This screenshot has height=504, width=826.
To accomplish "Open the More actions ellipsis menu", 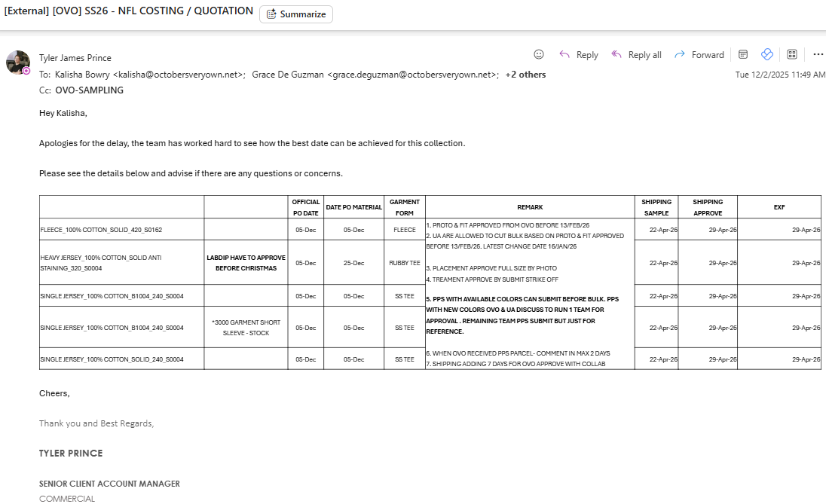I will pyautogui.click(x=818, y=54).
